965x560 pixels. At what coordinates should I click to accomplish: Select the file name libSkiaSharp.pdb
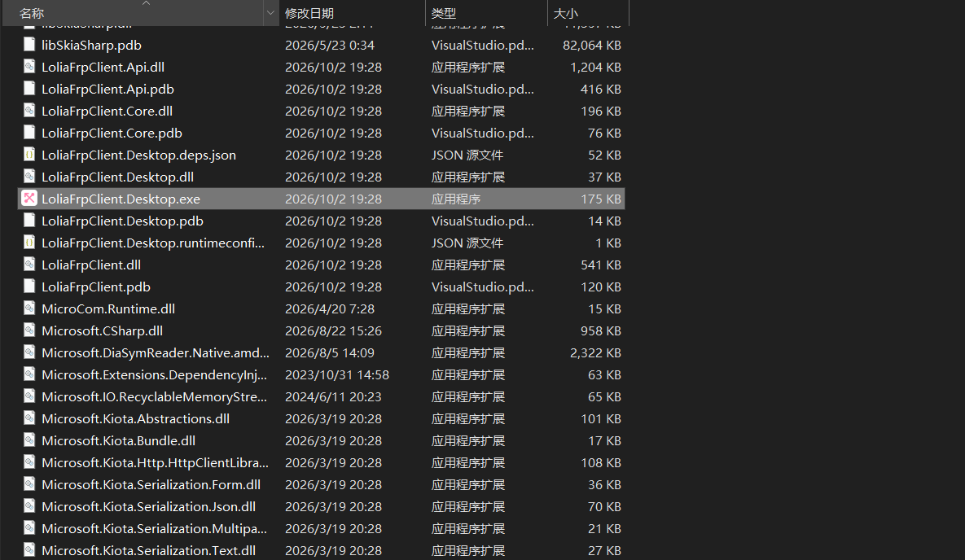92,45
